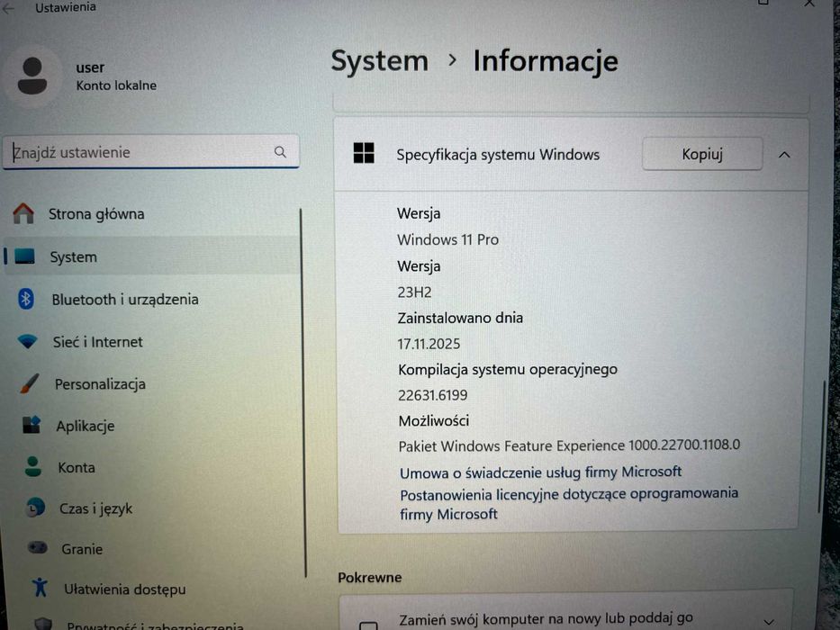Viewport: 840px width, 630px height.
Task: Click the Pokrewne heading
Action: point(370,578)
